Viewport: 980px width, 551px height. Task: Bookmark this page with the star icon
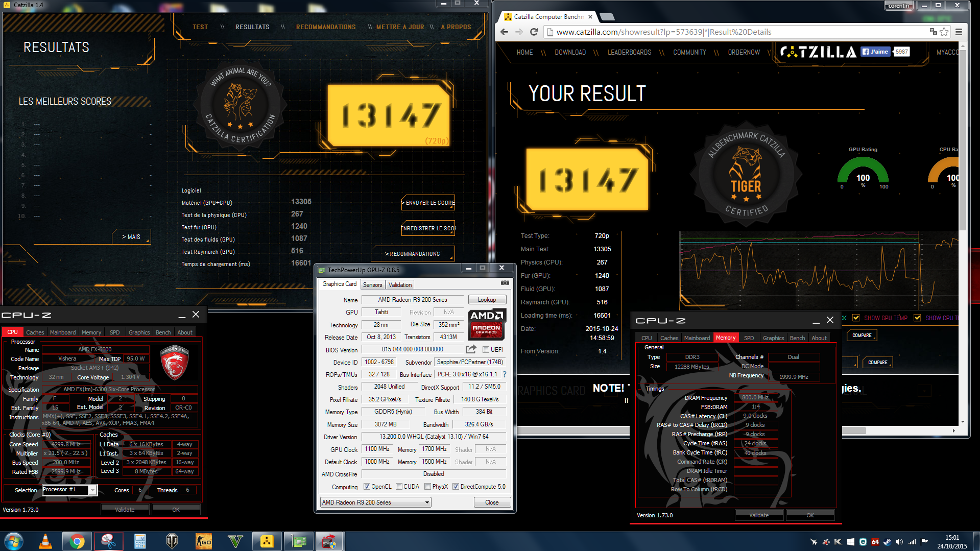click(x=944, y=32)
